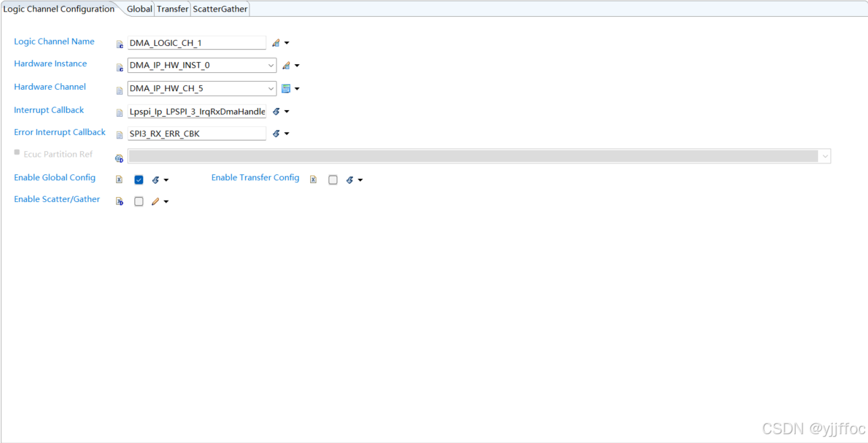Click the Ecuc Partition Ref label

click(58, 154)
